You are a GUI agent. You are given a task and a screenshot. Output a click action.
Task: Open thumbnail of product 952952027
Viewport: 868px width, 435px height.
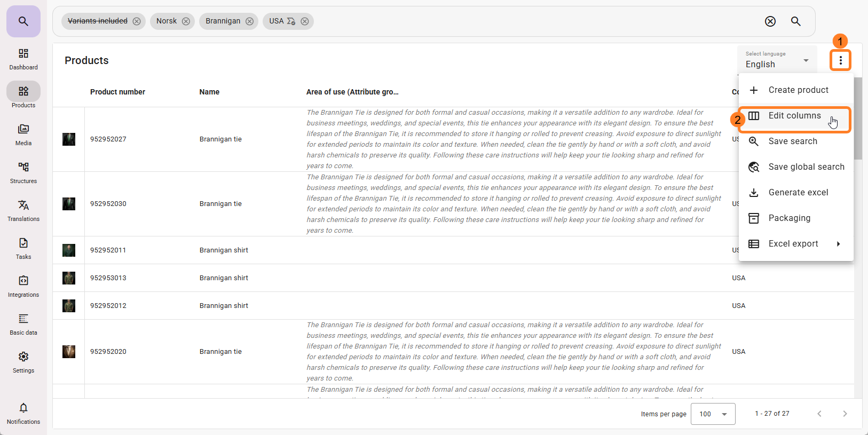[69, 139]
